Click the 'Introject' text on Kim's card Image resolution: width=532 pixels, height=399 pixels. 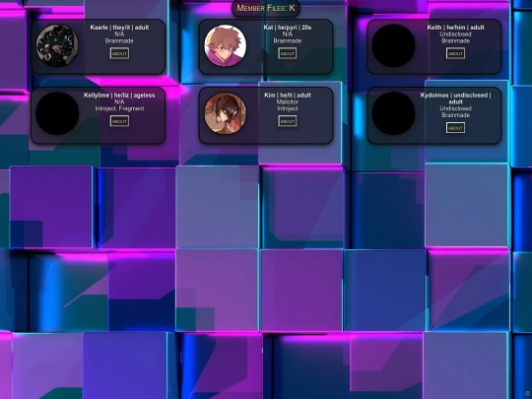(288, 108)
